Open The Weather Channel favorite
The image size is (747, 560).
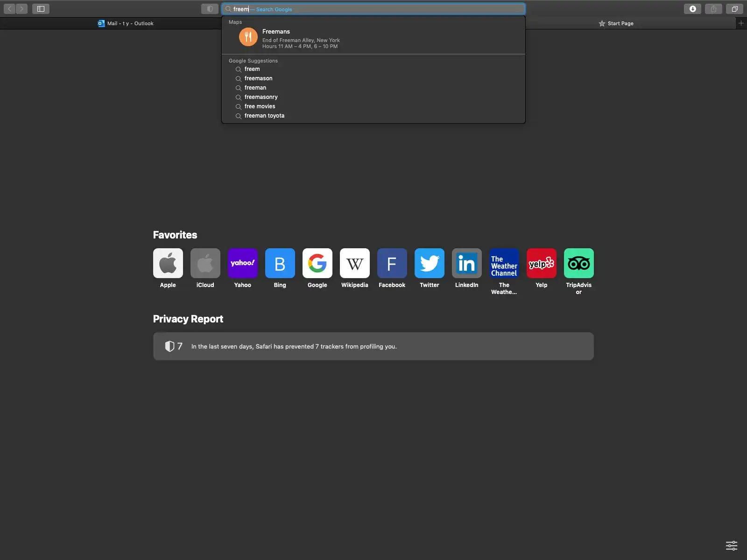[x=504, y=263]
